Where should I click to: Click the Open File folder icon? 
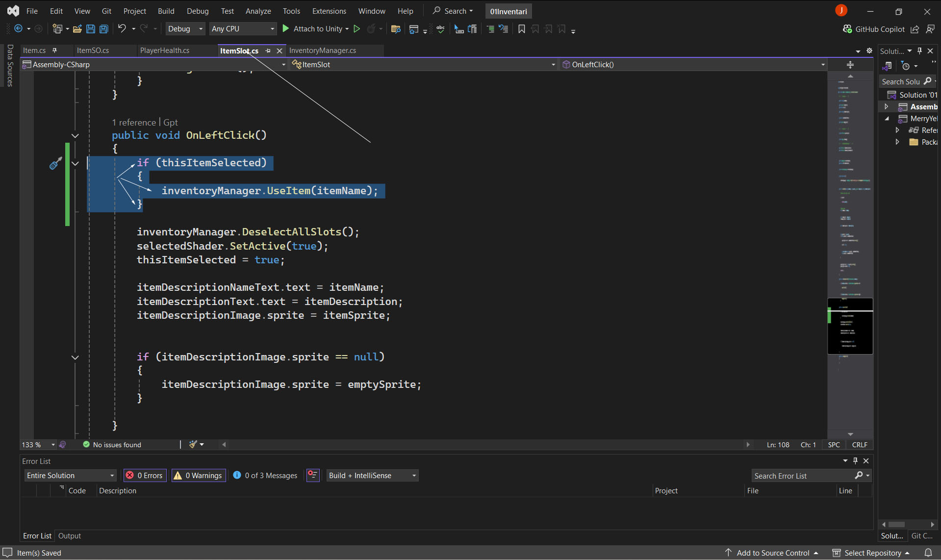77,29
